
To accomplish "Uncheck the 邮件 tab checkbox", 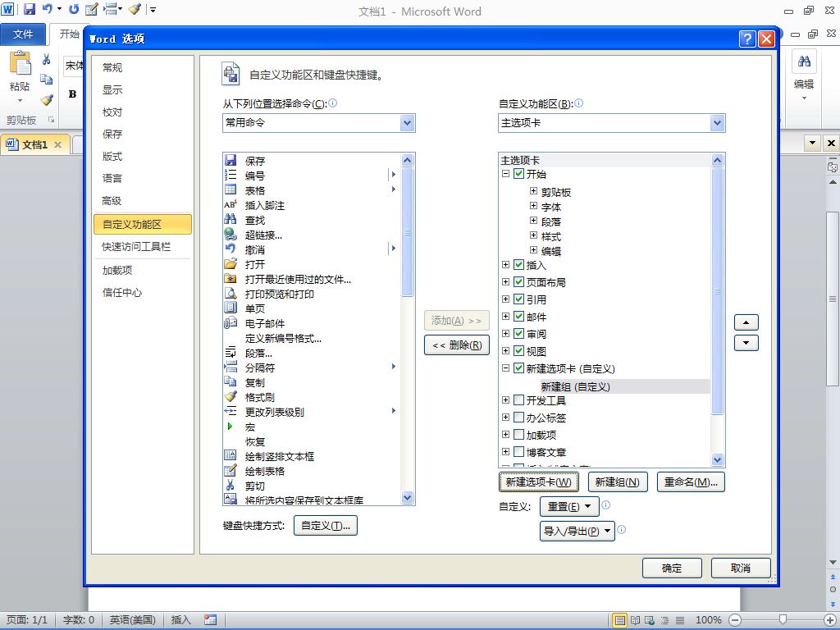I will [x=518, y=316].
